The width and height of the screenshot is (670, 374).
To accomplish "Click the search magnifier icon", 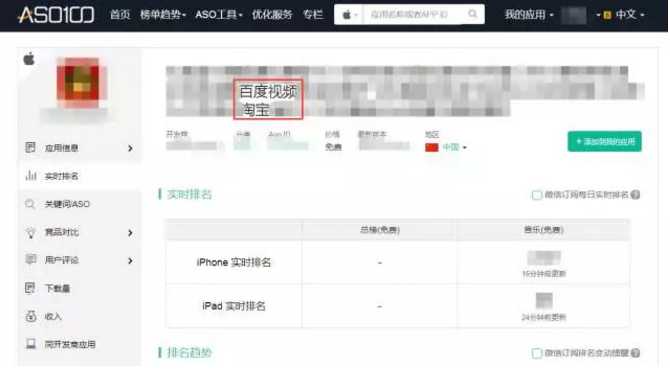I will [x=473, y=14].
